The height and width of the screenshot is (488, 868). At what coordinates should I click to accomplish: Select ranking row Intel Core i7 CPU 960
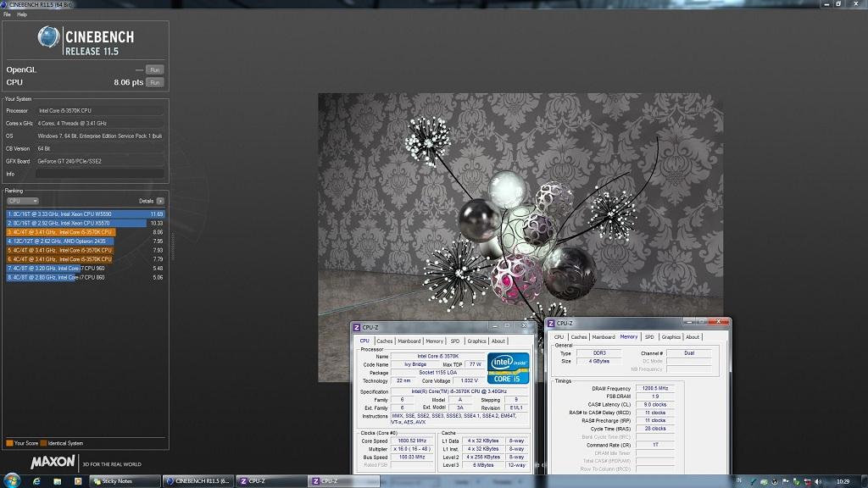(x=86, y=268)
